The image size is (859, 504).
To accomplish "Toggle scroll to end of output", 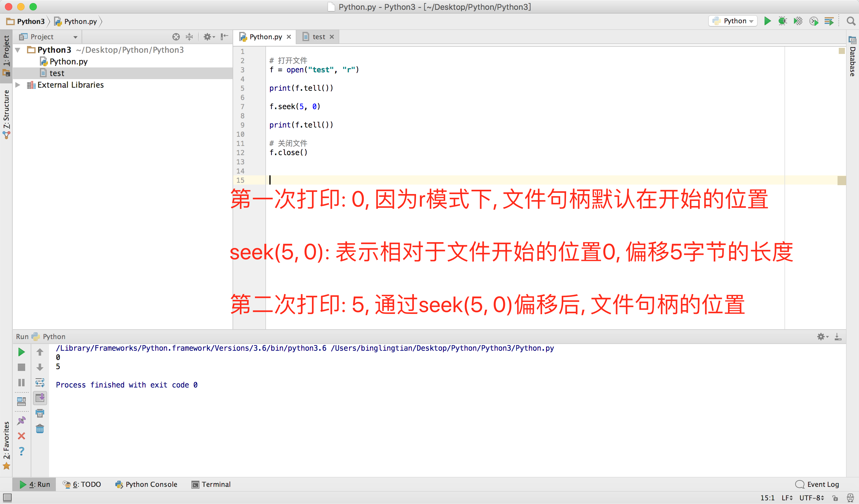I will (x=40, y=398).
